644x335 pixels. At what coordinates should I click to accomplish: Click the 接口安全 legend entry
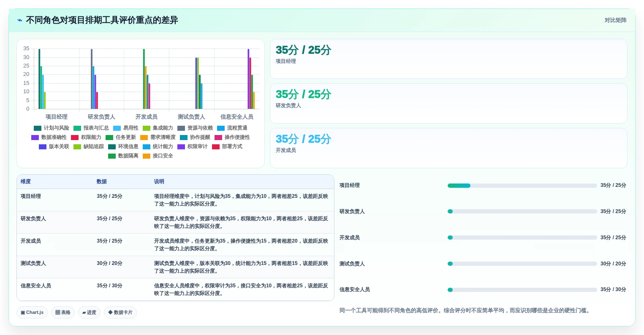click(158, 156)
